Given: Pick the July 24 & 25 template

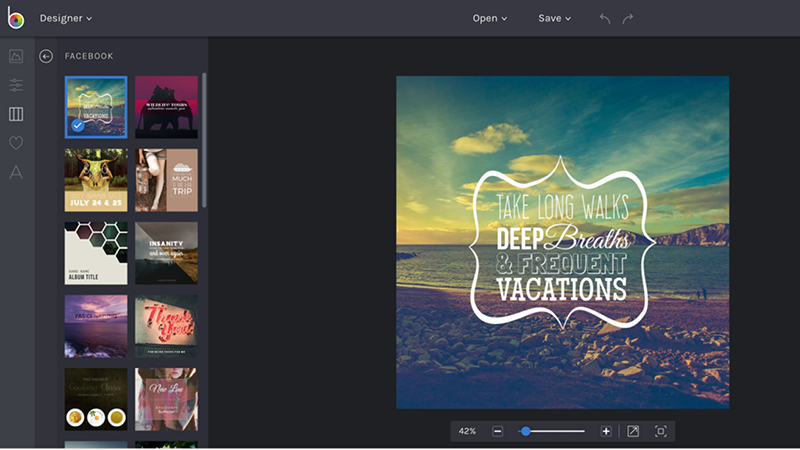Looking at the screenshot, I should point(96,180).
